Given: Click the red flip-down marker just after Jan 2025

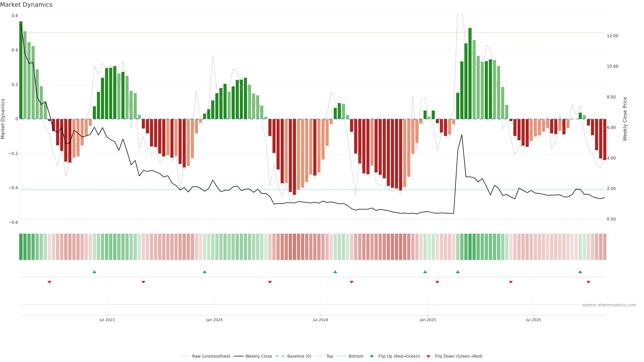Looking at the screenshot, I should pos(437,282).
